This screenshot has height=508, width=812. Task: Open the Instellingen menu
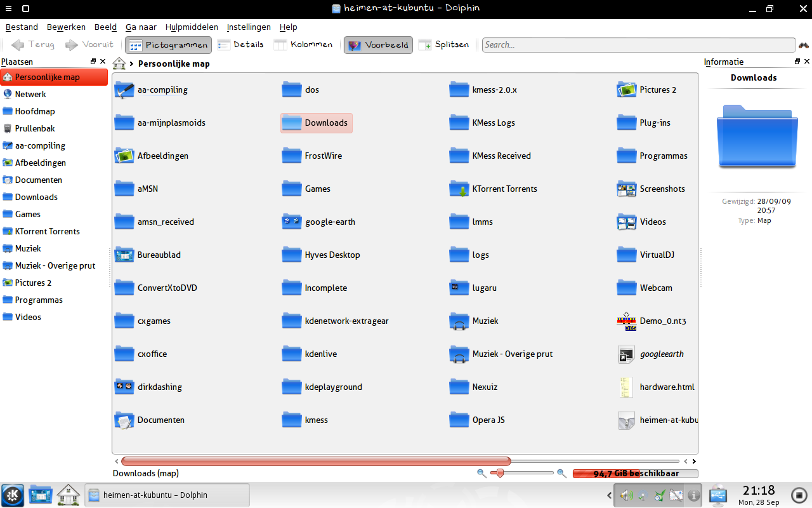coord(249,27)
